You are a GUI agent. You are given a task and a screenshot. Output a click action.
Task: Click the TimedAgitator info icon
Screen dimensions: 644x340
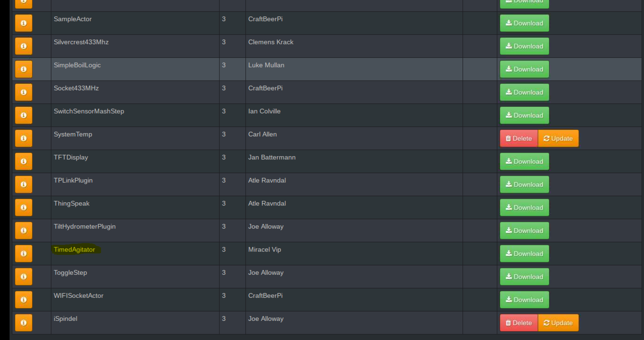(x=23, y=254)
